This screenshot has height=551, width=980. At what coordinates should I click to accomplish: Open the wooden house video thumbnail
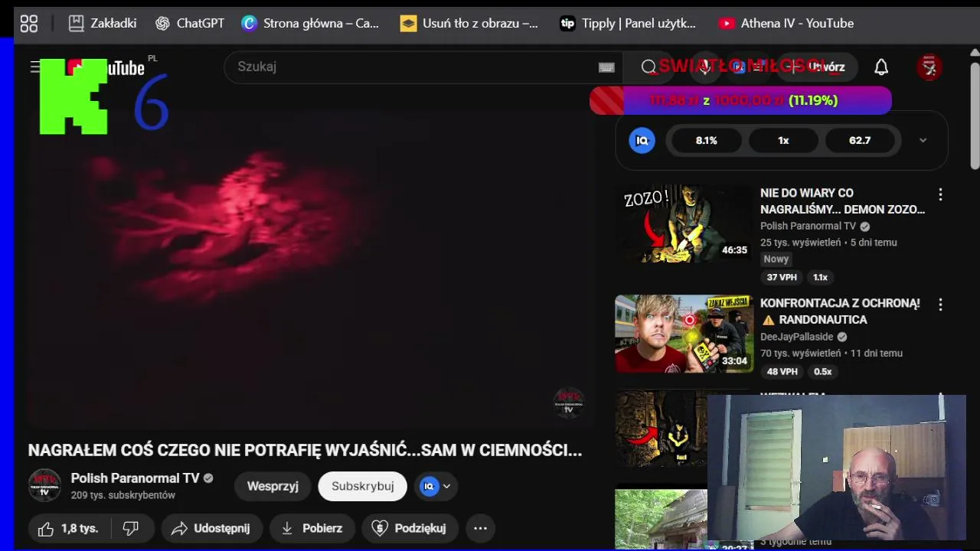pos(661,520)
